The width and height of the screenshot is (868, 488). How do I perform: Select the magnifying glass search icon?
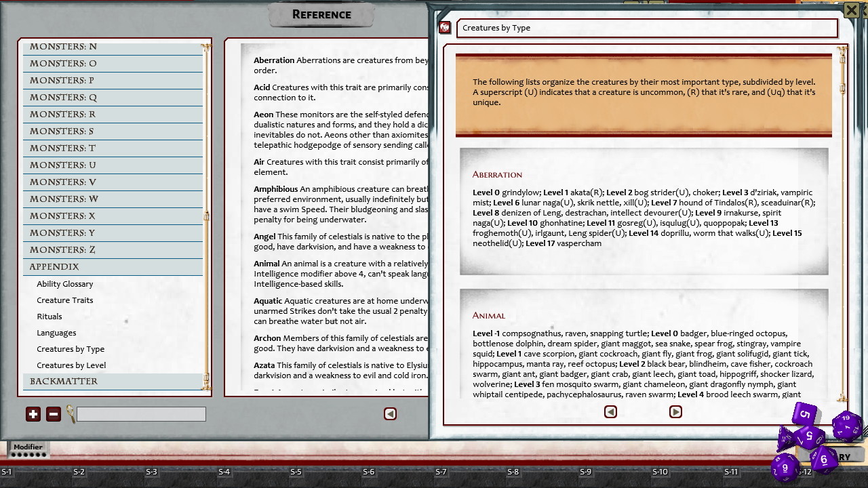pos(70,414)
